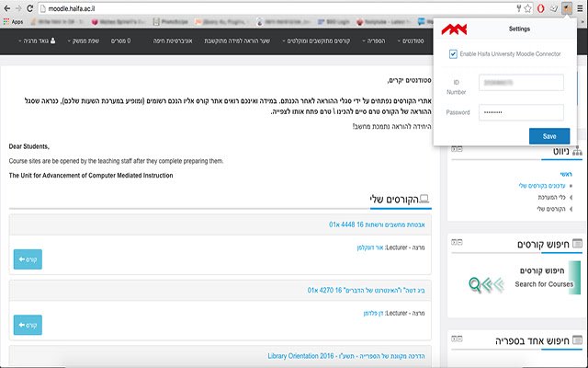Screen dimensions: 588x368
Task: Reload the moodle.haifa.ac.il page
Action: point(30,8)
